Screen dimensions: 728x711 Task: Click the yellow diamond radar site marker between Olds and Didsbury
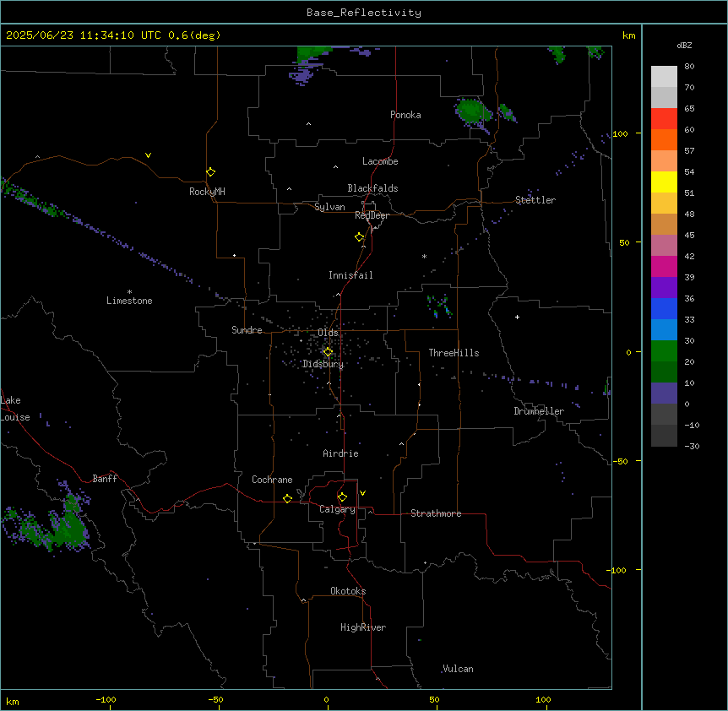[328, 352]
